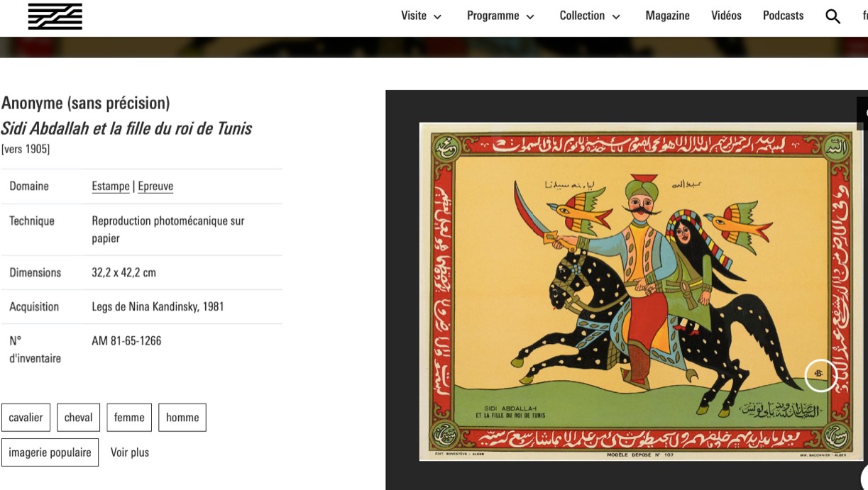Select the cavalier keyword tag

click(x=26, y=418)
